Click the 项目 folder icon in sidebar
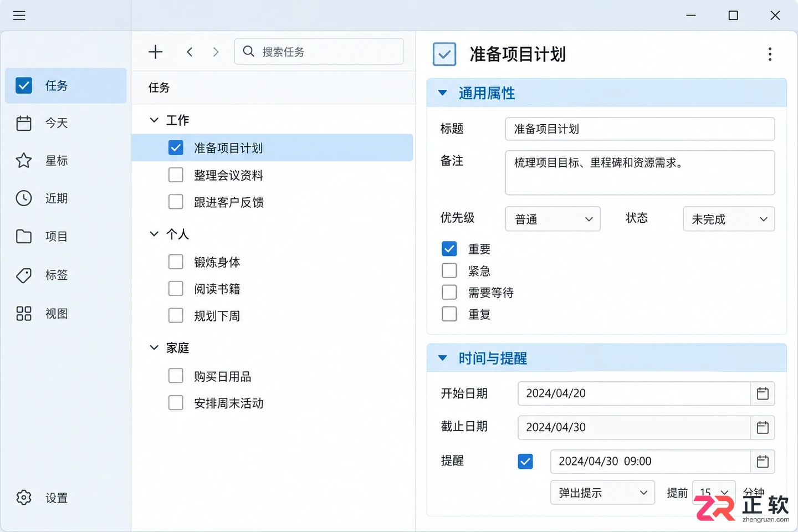Image resolution: width=798 pixels, height=532 pixels. point(24,237)
